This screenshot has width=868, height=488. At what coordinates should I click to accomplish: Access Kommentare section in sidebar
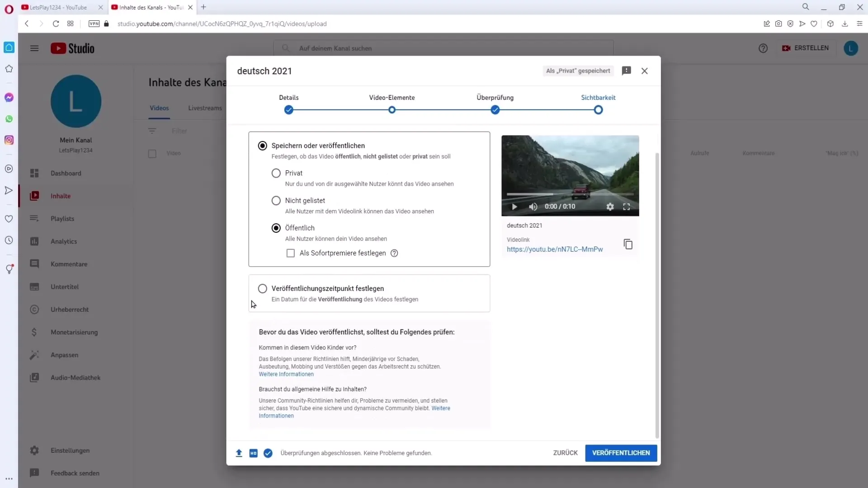tap(69, 264)
